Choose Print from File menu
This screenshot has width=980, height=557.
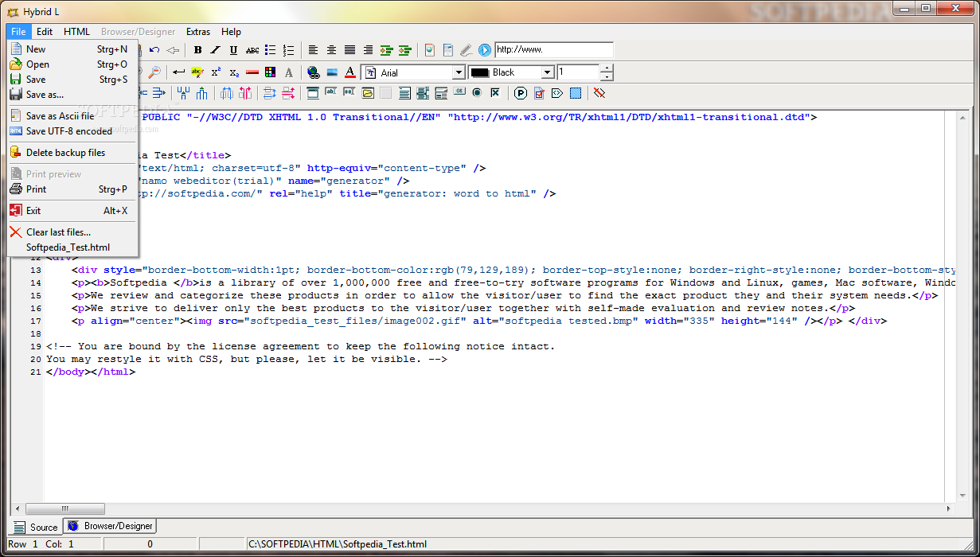click(72, 189)
